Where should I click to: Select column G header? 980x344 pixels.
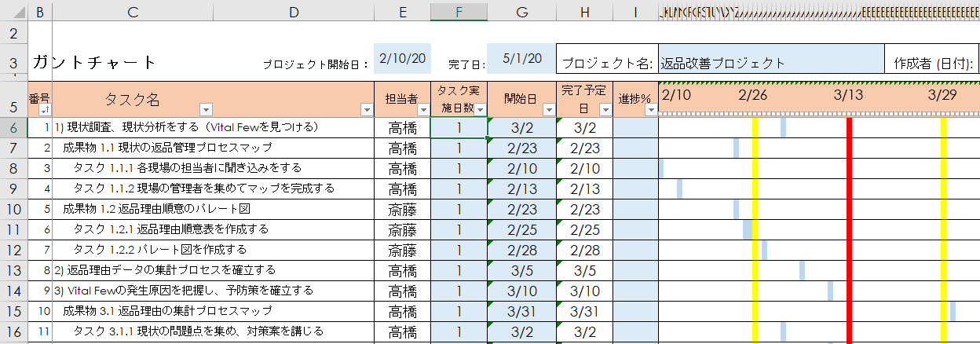[x=521, y=12]
